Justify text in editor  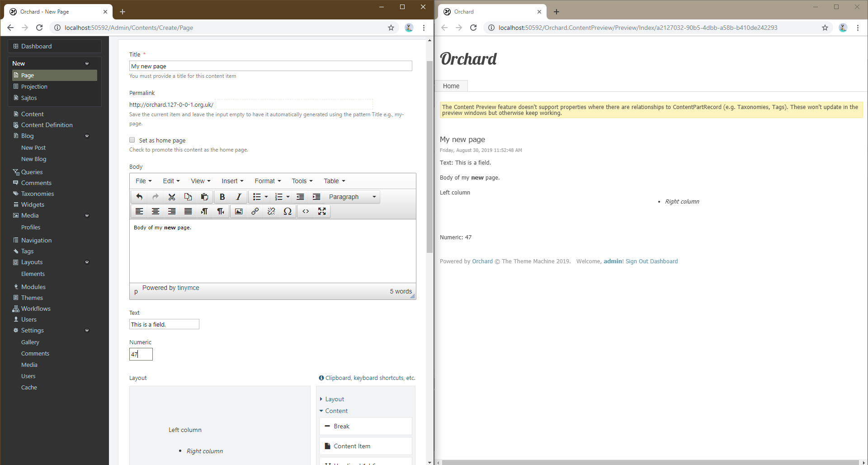point(188,211)
